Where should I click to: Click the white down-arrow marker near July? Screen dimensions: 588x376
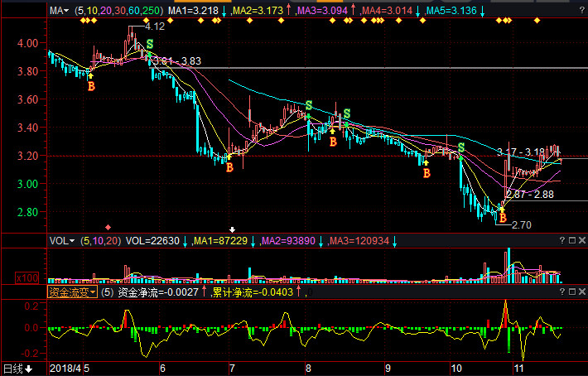point(232,229)
